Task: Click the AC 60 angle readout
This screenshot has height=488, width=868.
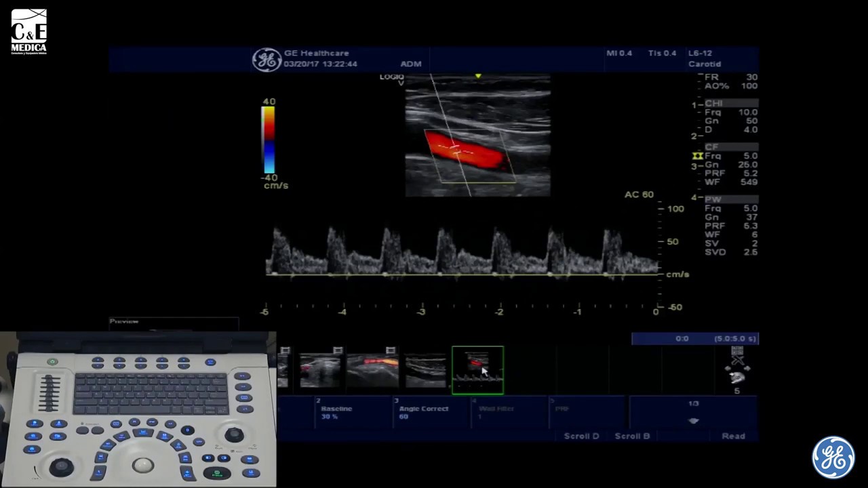Action: click(x=639, y=195)
